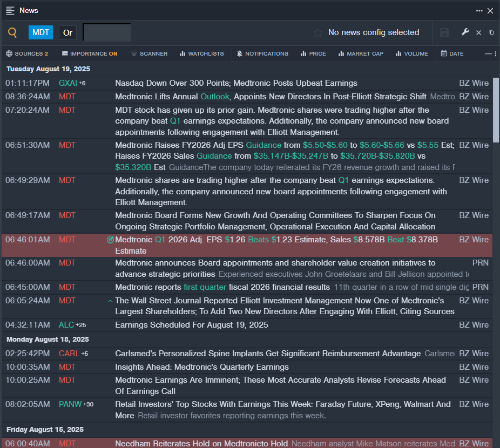Screen dimensions: 500x448
Task: Open the Market Cap filter
Action: [x=361, y=53]
